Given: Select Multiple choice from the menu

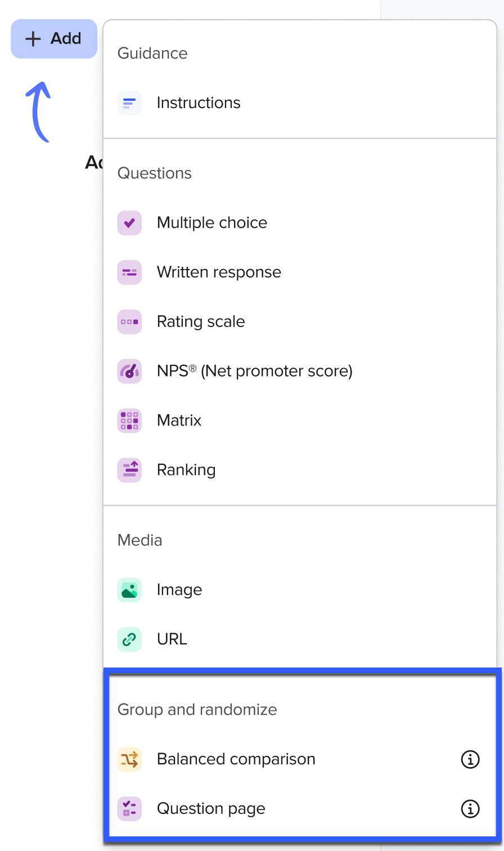Looking at the screenshot, I should pyautogui.click(x=212, y=223).
